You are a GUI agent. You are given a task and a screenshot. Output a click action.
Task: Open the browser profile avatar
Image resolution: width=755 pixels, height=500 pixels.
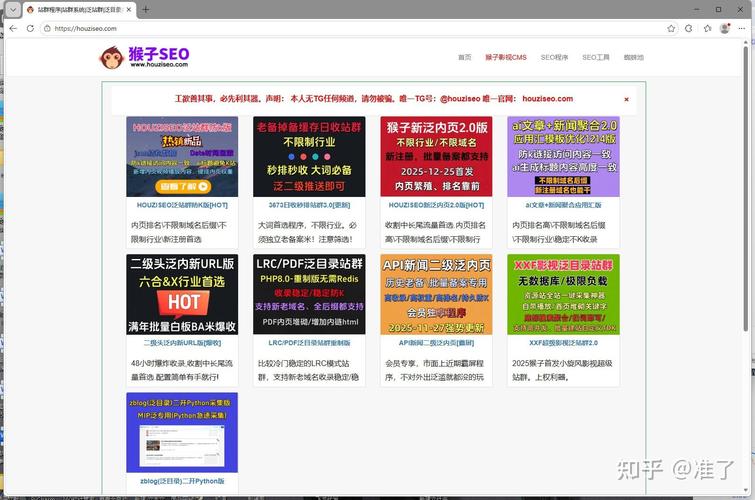pos(725,28)
